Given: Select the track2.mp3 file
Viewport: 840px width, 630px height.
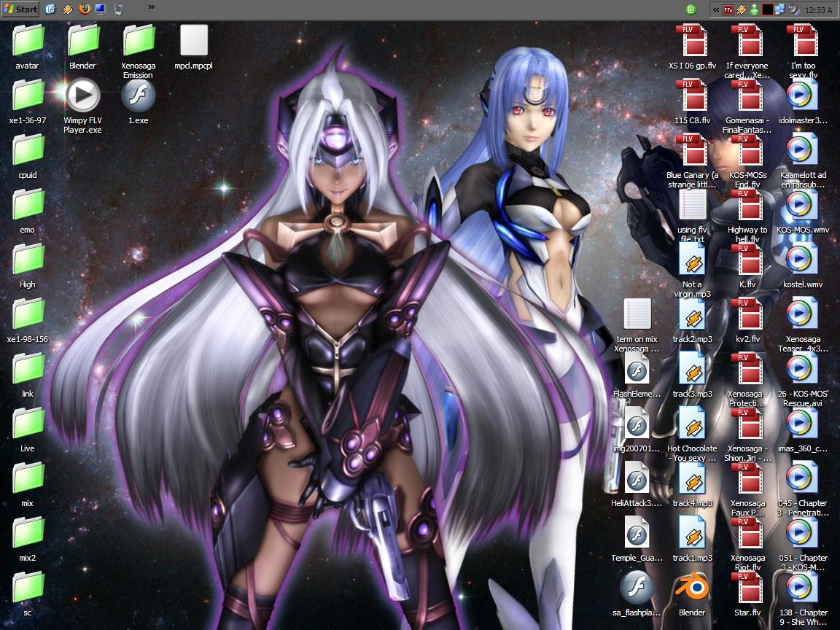Looking at the screenshot, I should tap(692, 321).
